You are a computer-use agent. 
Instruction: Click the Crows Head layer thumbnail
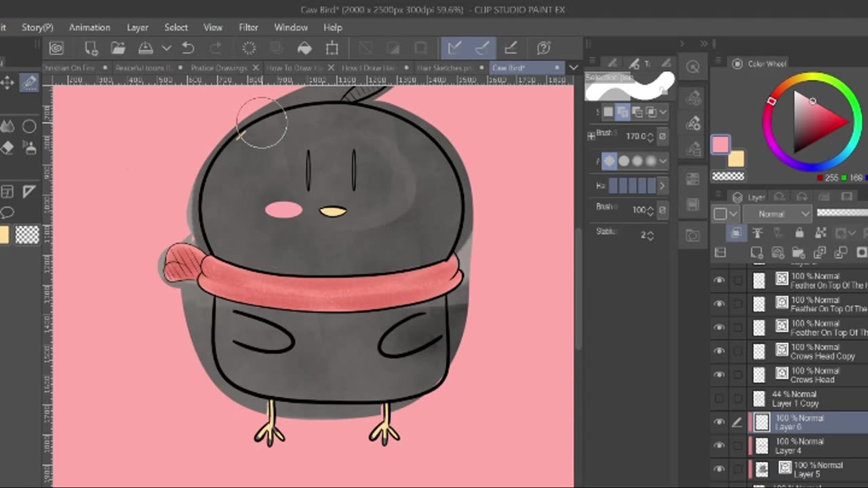click(759, 375)
